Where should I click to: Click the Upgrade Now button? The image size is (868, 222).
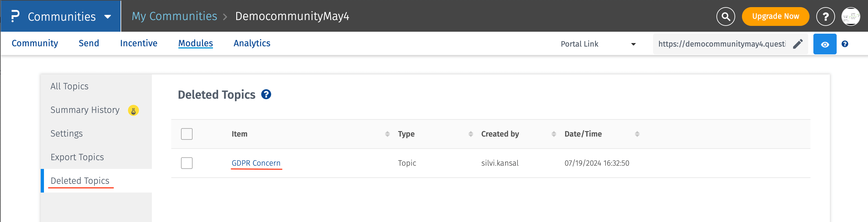click(775, 17)
